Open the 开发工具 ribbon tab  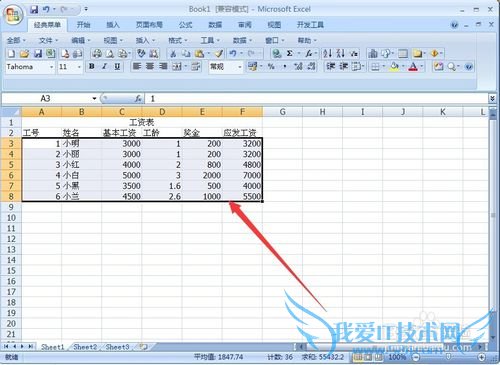point(310,25)
